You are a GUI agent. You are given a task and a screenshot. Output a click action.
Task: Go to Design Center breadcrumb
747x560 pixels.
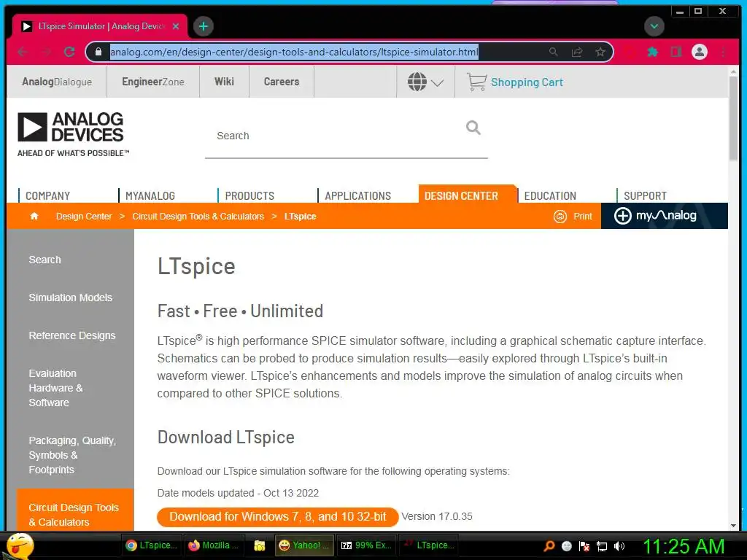coord(84,216)
